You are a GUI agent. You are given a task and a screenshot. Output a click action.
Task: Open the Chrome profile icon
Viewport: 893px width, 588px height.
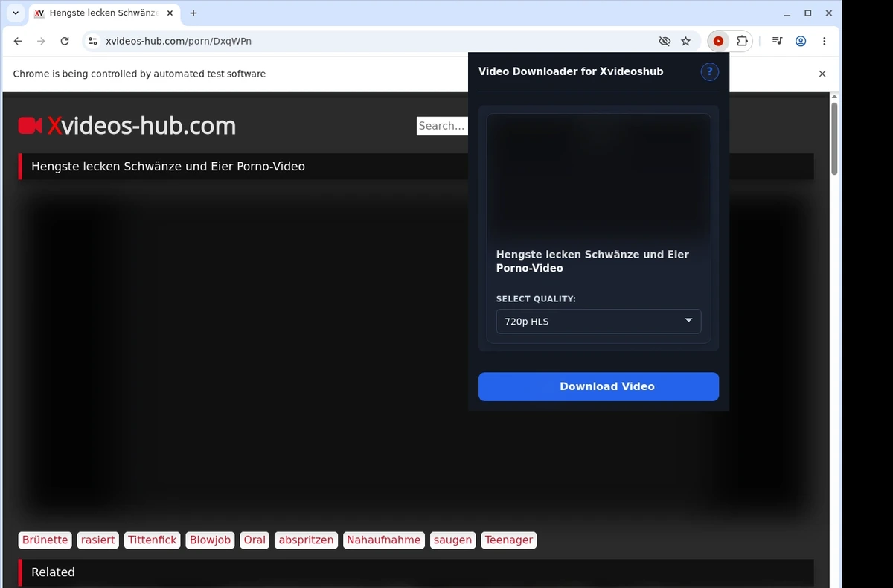[801, 42]
